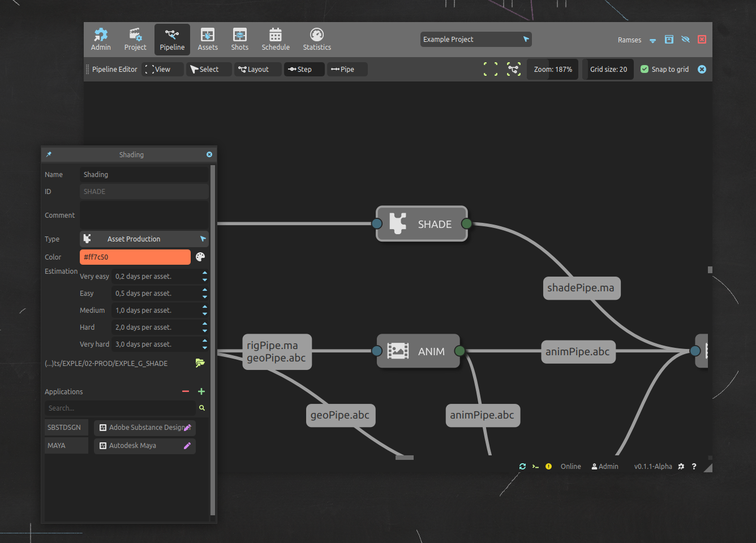
Task: Click the ANIM step node
Action: (419, 351)
